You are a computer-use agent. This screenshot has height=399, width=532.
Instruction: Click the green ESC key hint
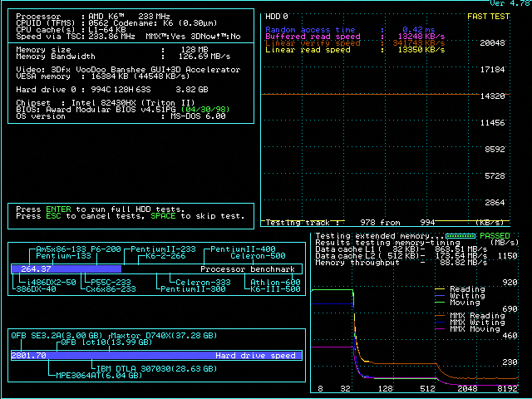53,216
